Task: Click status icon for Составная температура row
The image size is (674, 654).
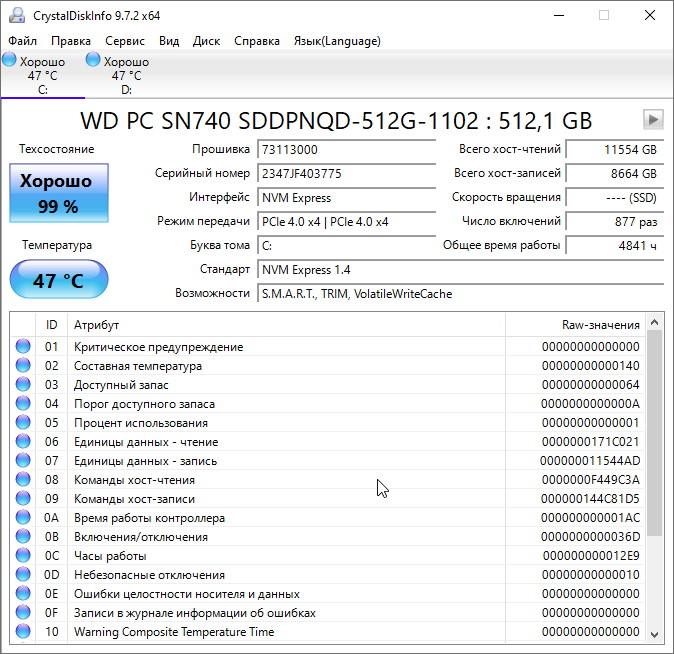Action: (23, 365)
